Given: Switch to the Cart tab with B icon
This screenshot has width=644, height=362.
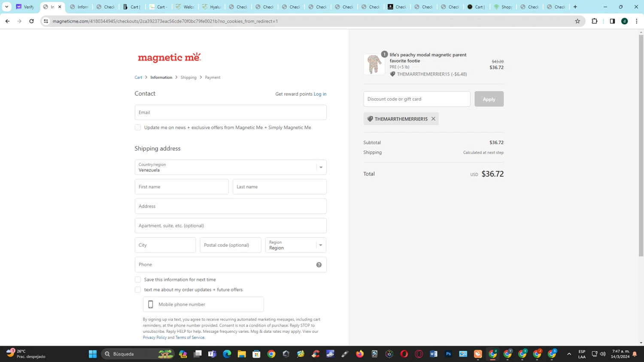Looking at the screenshot, I should [x=132, y=7].
